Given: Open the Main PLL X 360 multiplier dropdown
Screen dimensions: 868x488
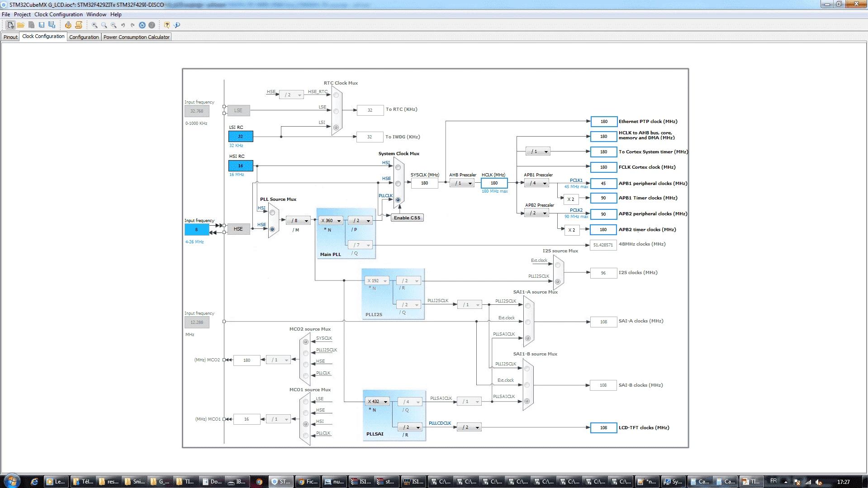Looking at the screenshot, I should (x=331, y=221).
